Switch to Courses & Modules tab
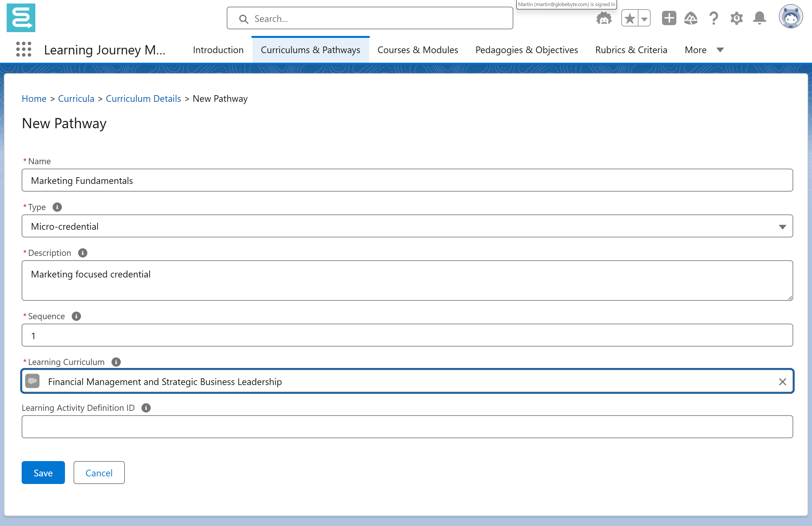The width and height of the screenshot is (812, 526). tap(417, 50)
